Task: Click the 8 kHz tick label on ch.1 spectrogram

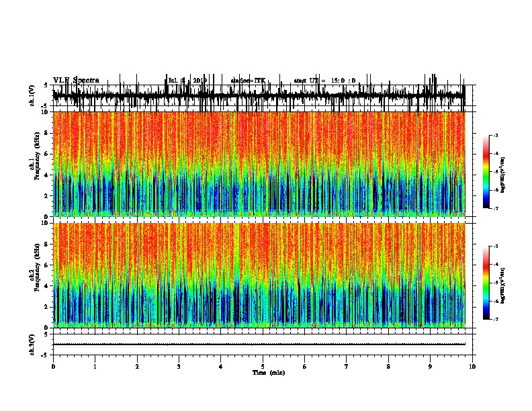Action: click(46, 133)
